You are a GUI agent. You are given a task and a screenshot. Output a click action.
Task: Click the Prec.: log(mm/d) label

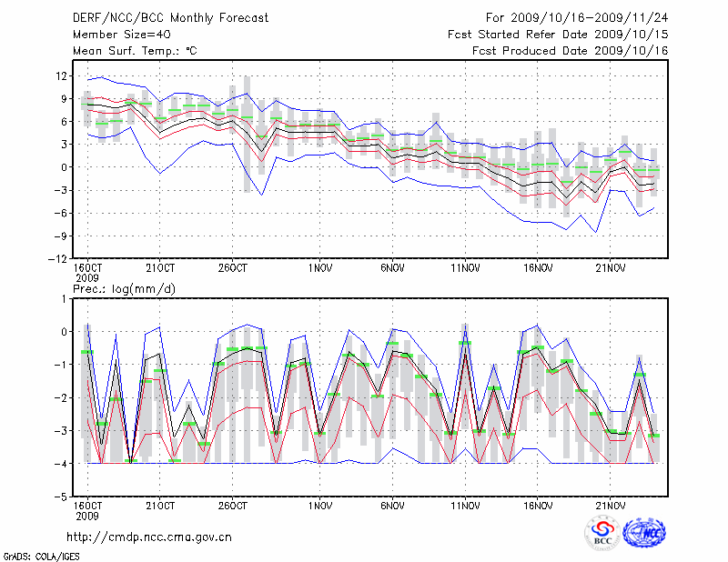[123, 288]
